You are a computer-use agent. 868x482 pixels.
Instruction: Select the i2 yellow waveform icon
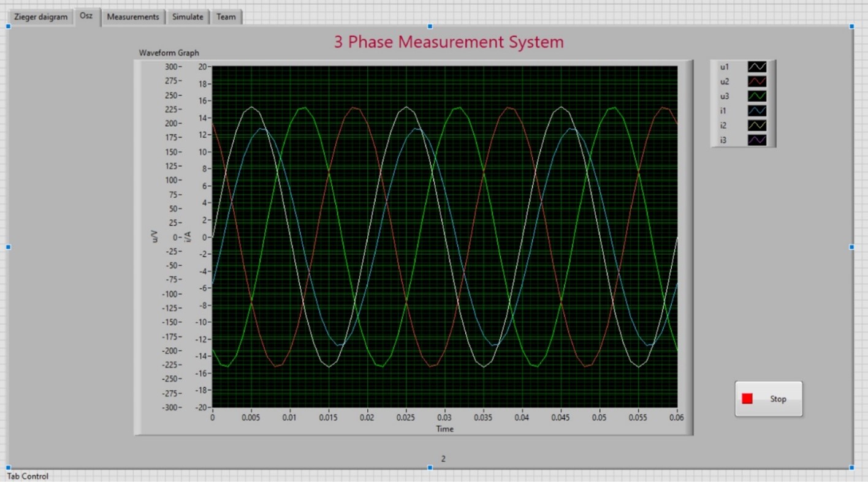click(756, 125)
